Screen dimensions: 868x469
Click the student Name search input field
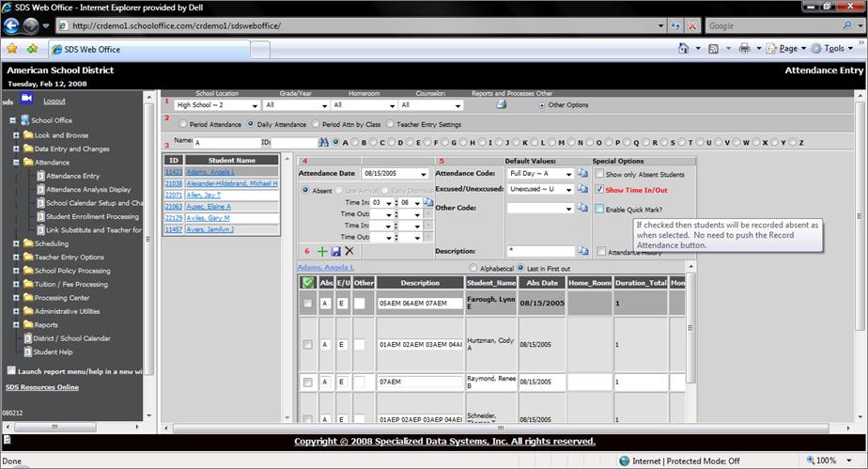[225, 143]
